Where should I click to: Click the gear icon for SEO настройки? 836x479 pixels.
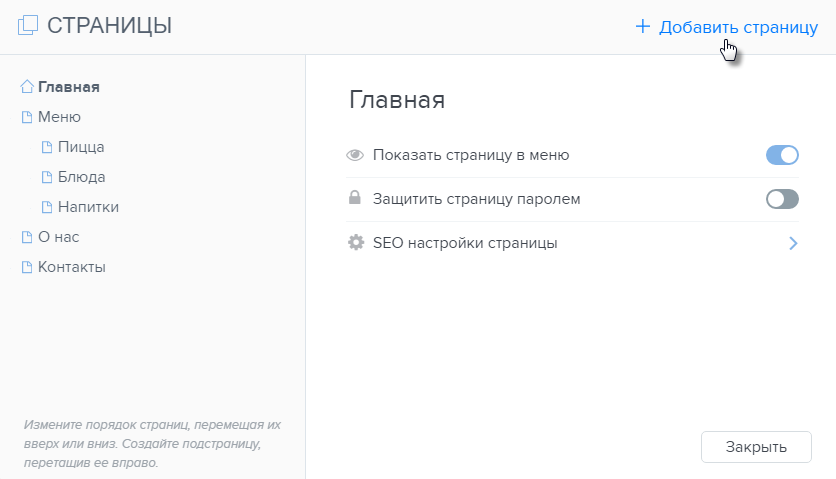click(x=356, y=243)
